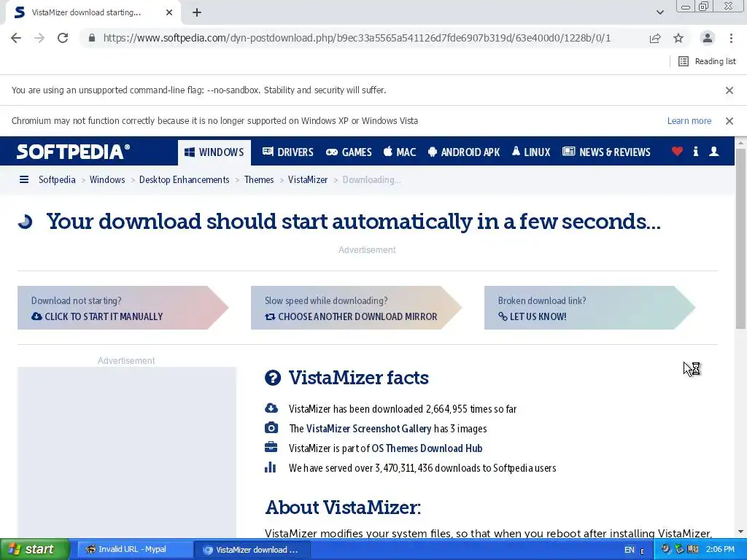This screenshot has width=747, height=560.
Task: Click the 'VistaMizer facts' heading
Action: tap(359, 378)
